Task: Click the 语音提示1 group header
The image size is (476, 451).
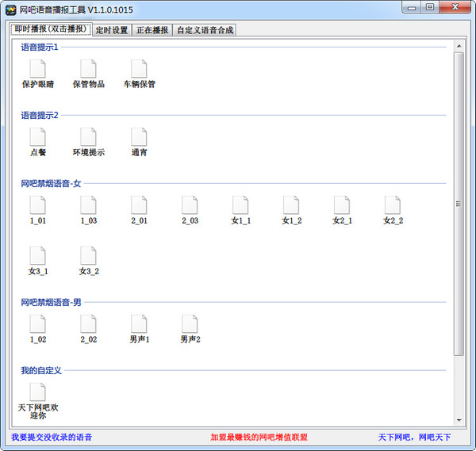Action: (x=40, y=48)
